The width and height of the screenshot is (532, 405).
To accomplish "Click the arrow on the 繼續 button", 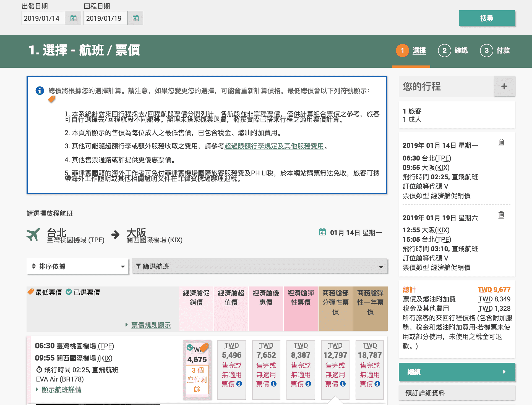I will (x=504, y=372).
